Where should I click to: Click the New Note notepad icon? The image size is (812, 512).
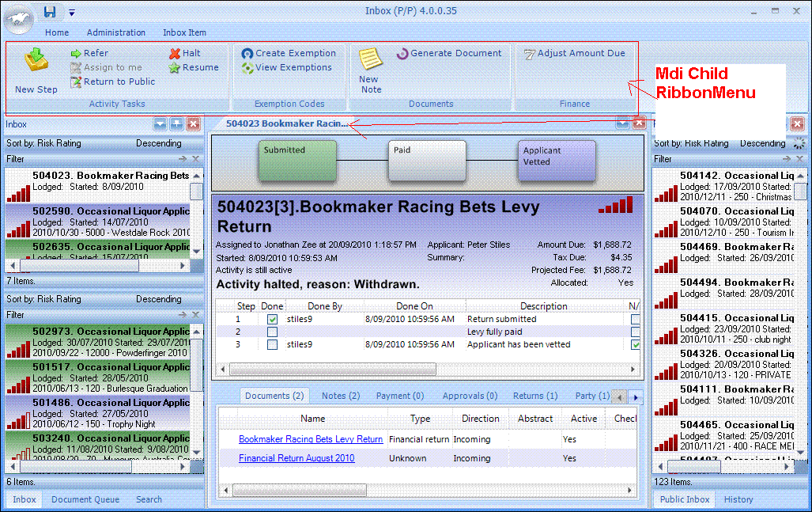369,59
